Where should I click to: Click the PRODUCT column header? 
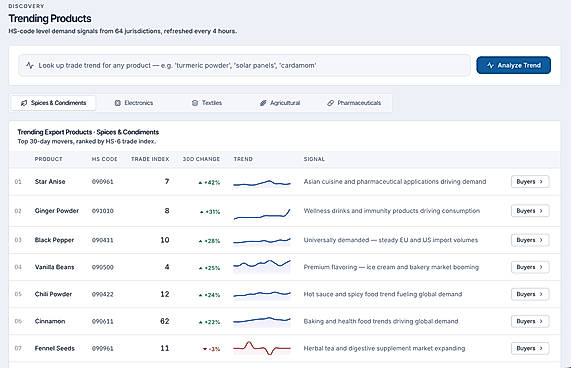(48, 159)
